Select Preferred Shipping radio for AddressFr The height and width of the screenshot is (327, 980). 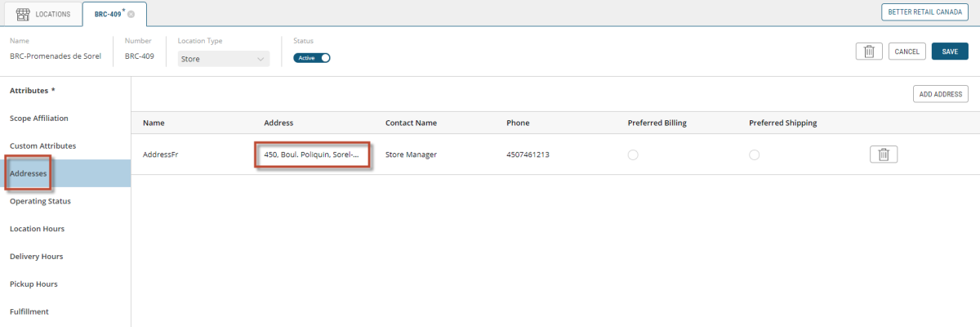pyautogui.click(x=754, y=155)
